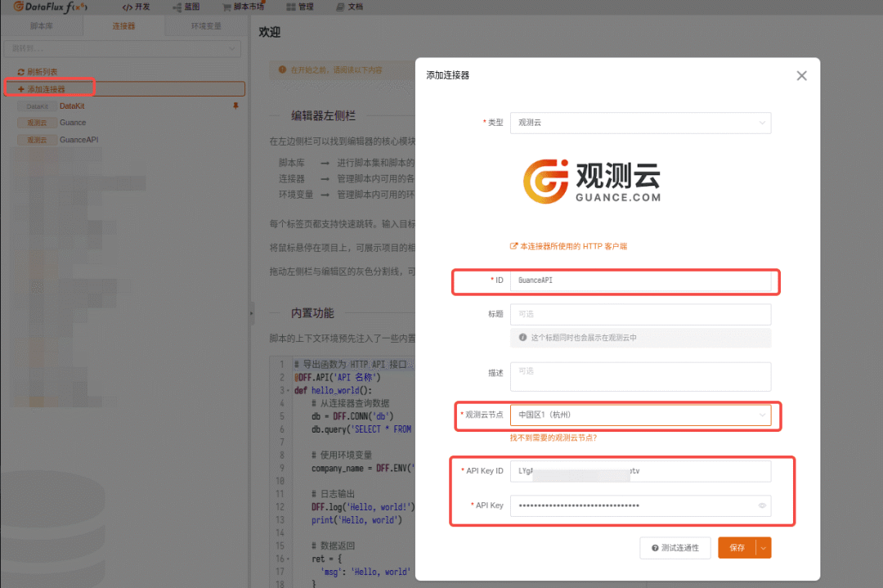Click the sidebar collapse handle on the divider
Screen dimensions: 883x588
(251, 313)
